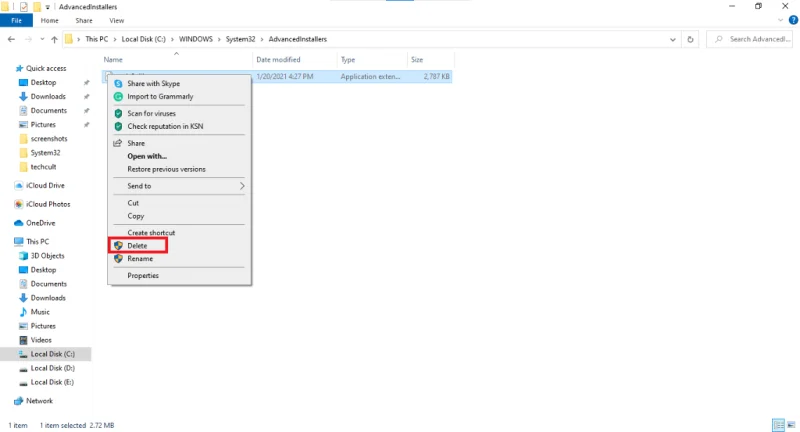Image resolution: width=800 pixels, height=432 pixels.
Task: Click Kaspersky shield icon beside Scan for viruses
Action: [118, 113]
